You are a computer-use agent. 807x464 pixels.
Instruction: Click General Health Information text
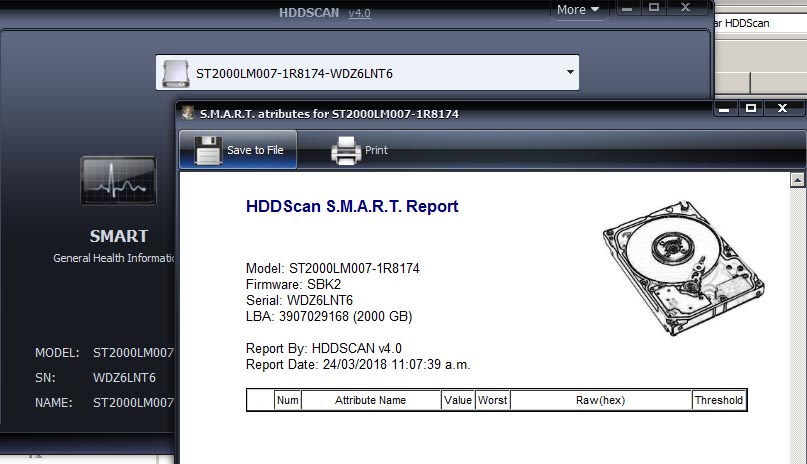coord(114,258)
